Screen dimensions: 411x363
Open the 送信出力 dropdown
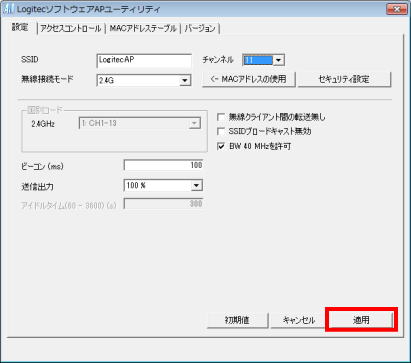pyautogui.click(x=163, y=185)
